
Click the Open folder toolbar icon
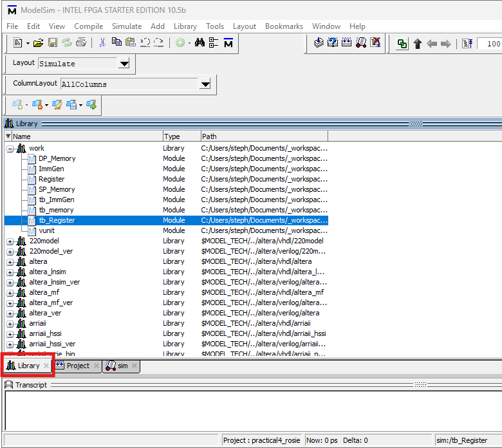pos(38,42)
